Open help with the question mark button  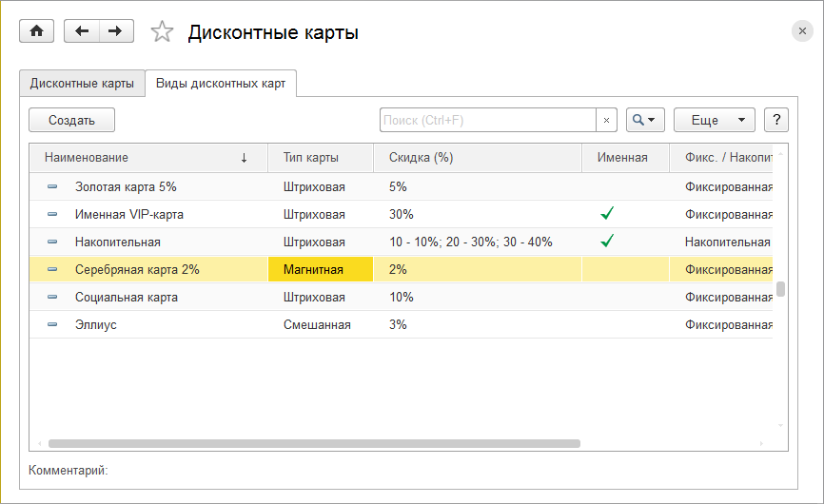[x=777, y=120]
